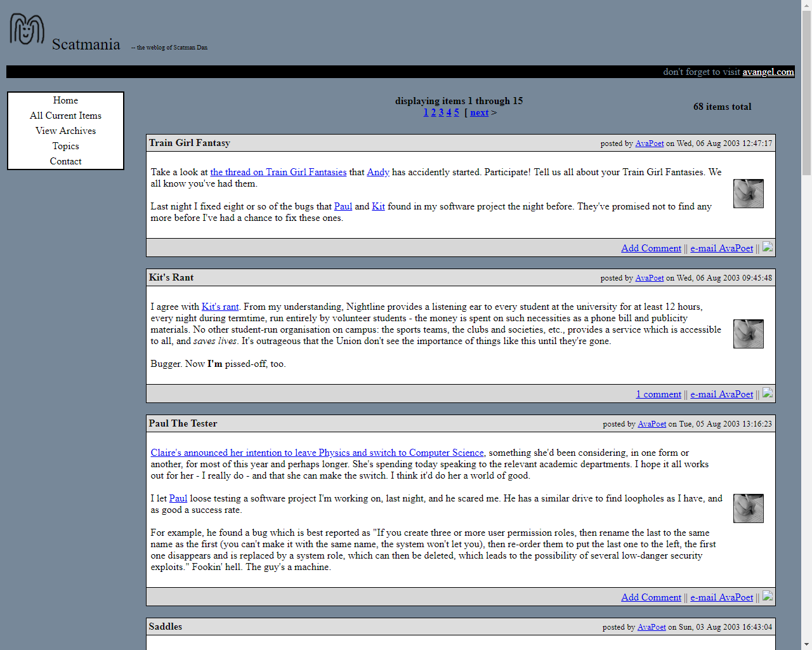Click author avatar in Kit's Rant post
This screenshot has width=812, height=650.
coord(748,334)
